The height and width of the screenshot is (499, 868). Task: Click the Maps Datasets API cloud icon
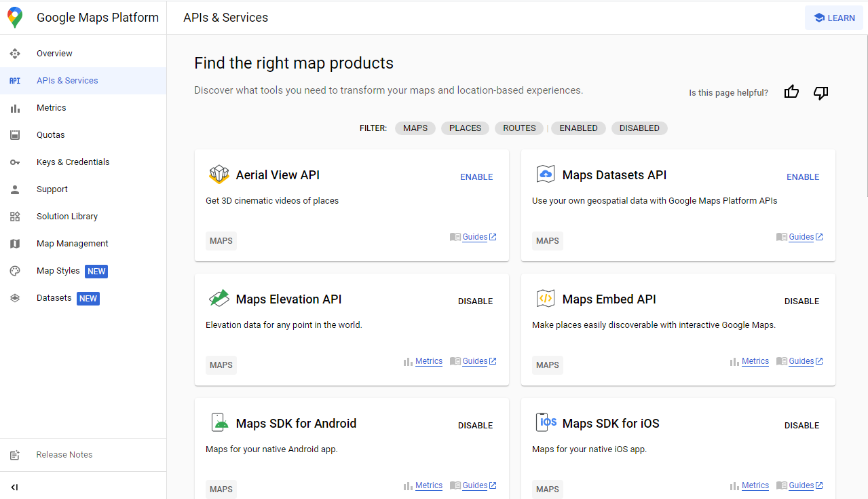tap(546, 174)
